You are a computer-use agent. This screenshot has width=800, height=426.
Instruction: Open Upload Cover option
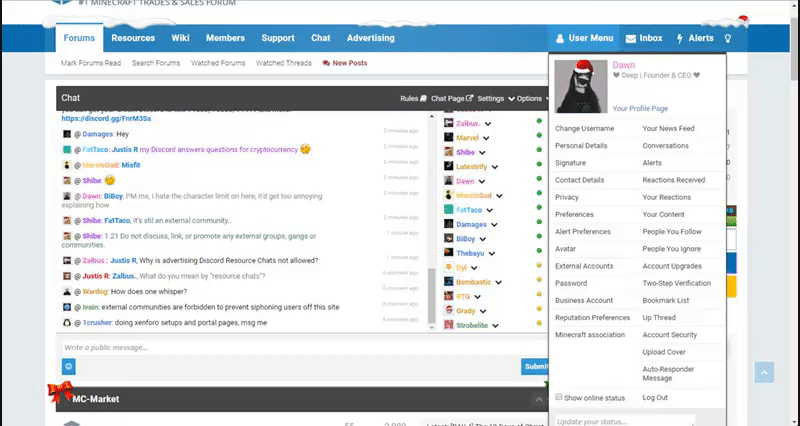pos(664,352)
